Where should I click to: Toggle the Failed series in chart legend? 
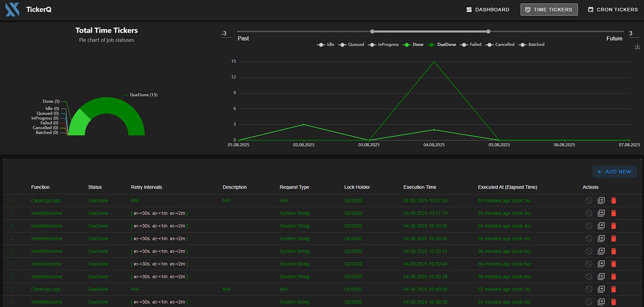[471, 45]
